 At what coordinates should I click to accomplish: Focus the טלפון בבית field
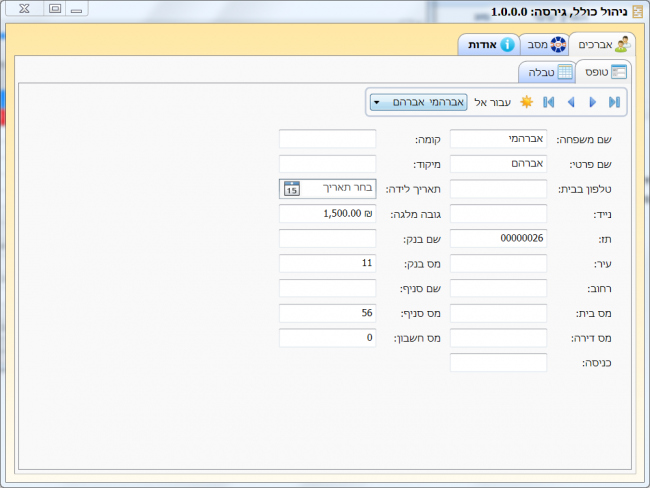click(x=498, y=189)
